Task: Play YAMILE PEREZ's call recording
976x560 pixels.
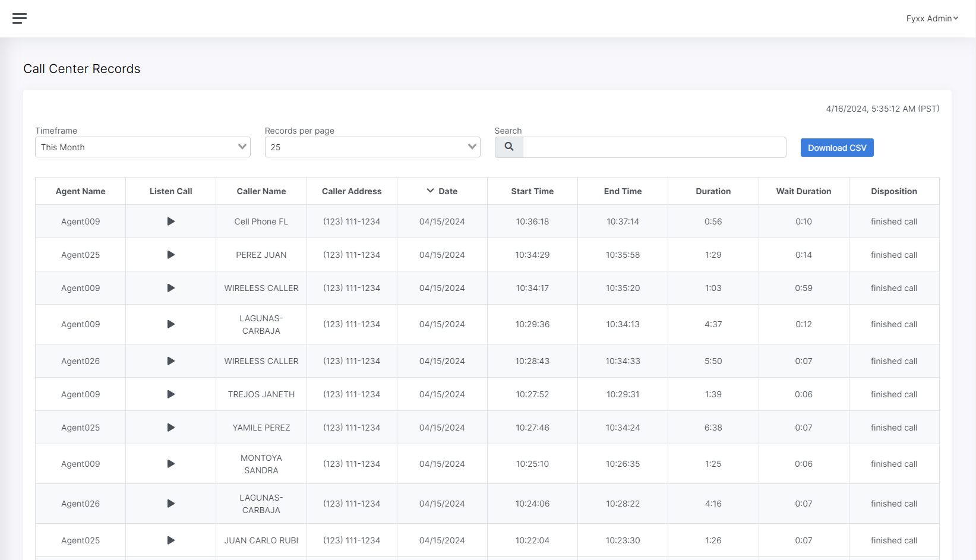Action: (x=170, y=427)
